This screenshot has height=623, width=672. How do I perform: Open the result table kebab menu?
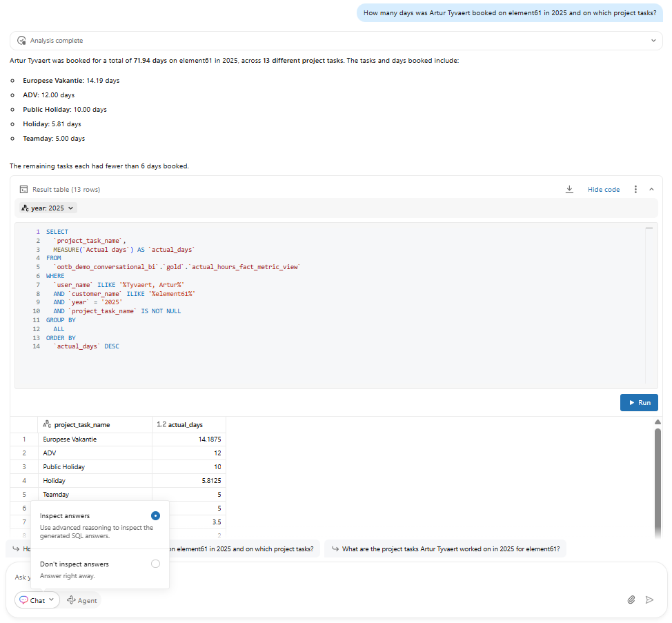(x=635, y=189)
